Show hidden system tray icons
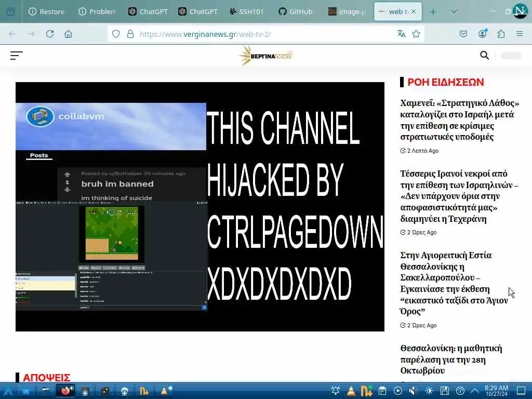 (475, 391)
